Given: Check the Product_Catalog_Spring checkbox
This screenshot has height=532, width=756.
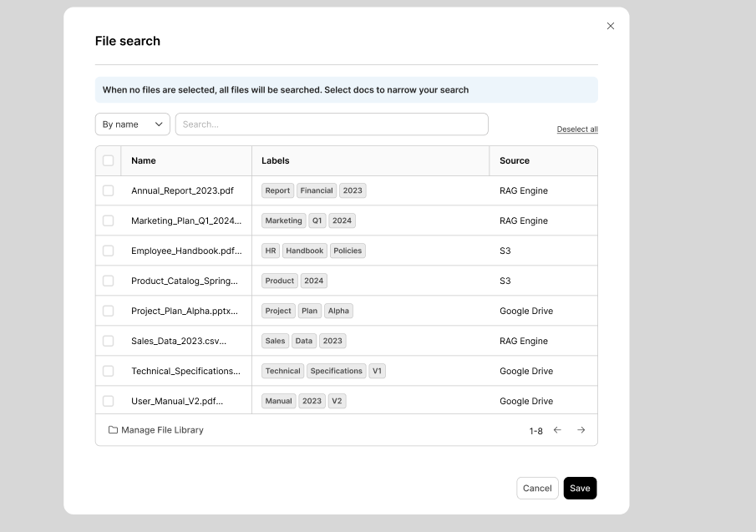Looking at the screenshot, I should (x=108, y=281).
